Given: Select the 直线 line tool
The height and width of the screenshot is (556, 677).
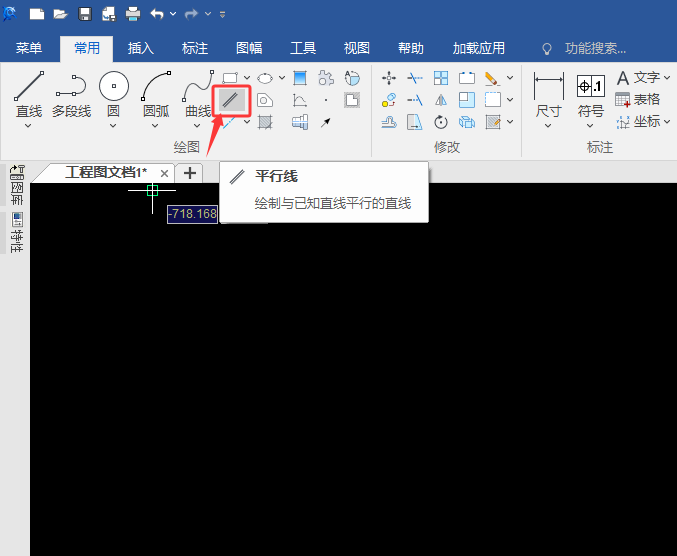Looking at the screenshot, I should [29, 94].
